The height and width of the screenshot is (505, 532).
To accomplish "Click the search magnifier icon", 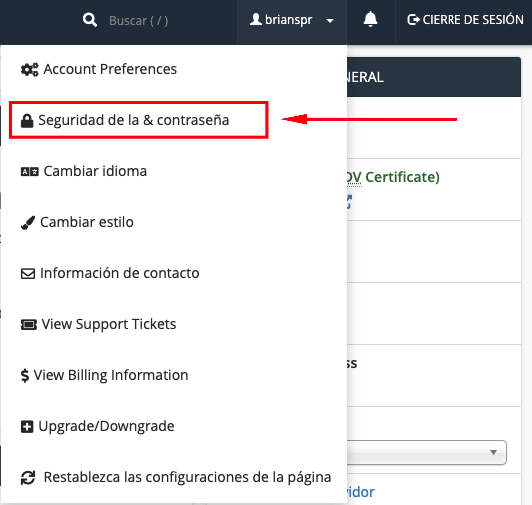I will coord(90,20).
